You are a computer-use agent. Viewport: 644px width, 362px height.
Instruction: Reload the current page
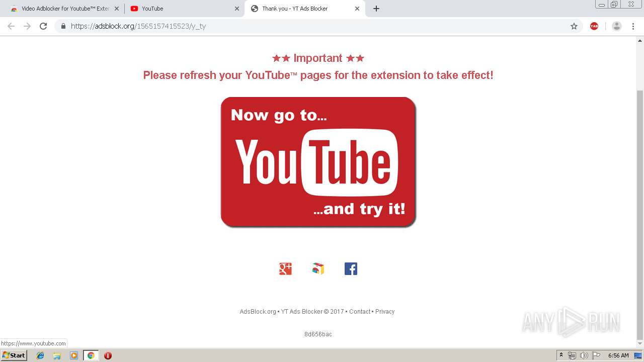pos(43,26)
